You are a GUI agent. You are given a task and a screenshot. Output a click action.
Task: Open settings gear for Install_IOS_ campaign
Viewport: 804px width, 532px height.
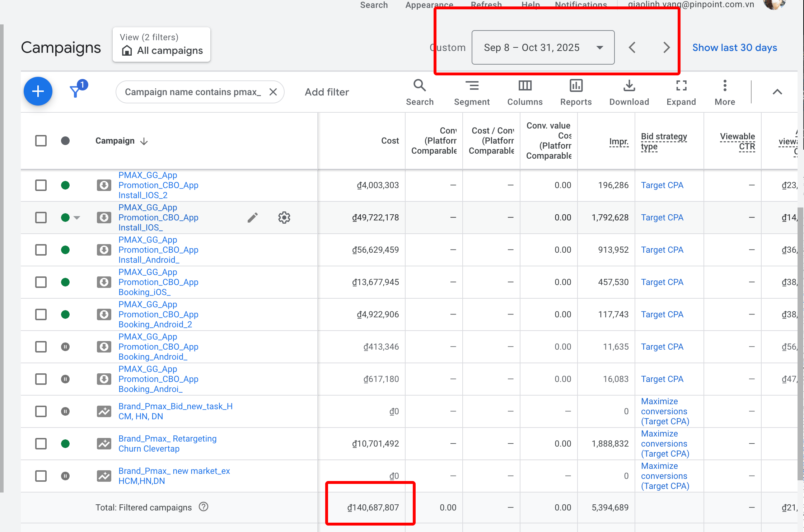(x=284, y=218)
